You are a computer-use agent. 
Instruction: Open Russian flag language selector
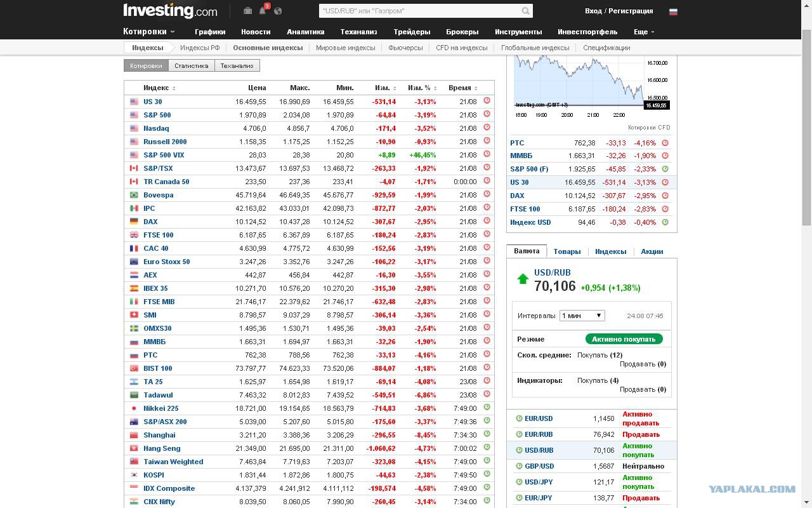(673, 11)
